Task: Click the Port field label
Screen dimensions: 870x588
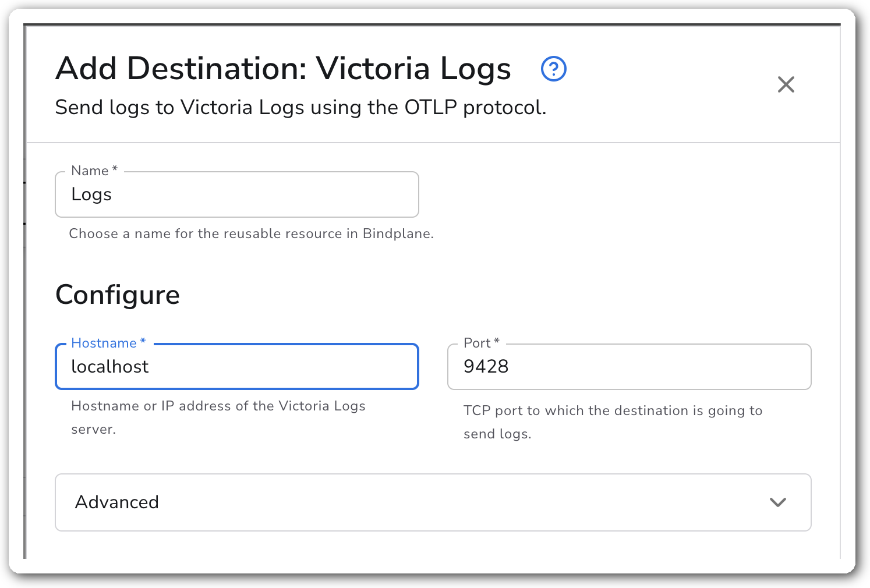Action: click(x=477, y=343)
